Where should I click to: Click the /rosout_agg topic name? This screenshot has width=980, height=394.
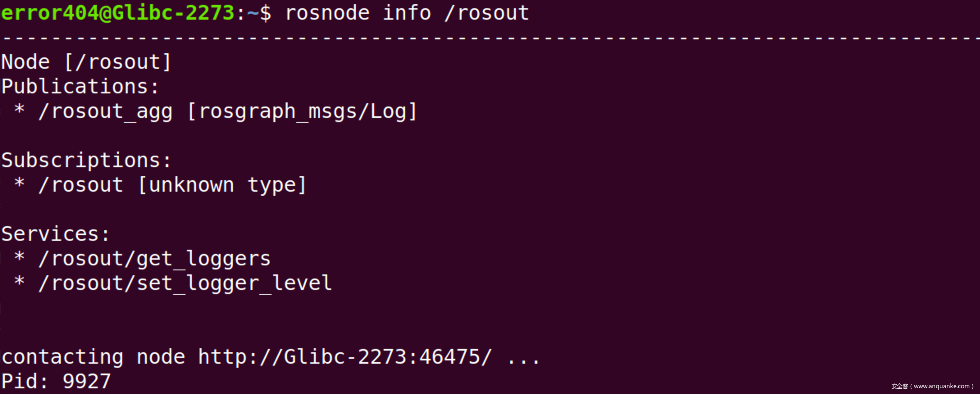tap(105, 111)
